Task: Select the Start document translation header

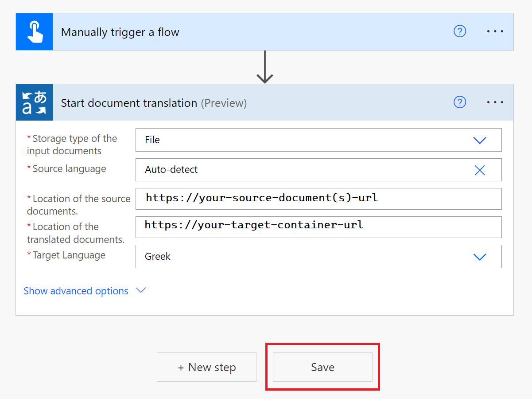Action: (129, 102)
